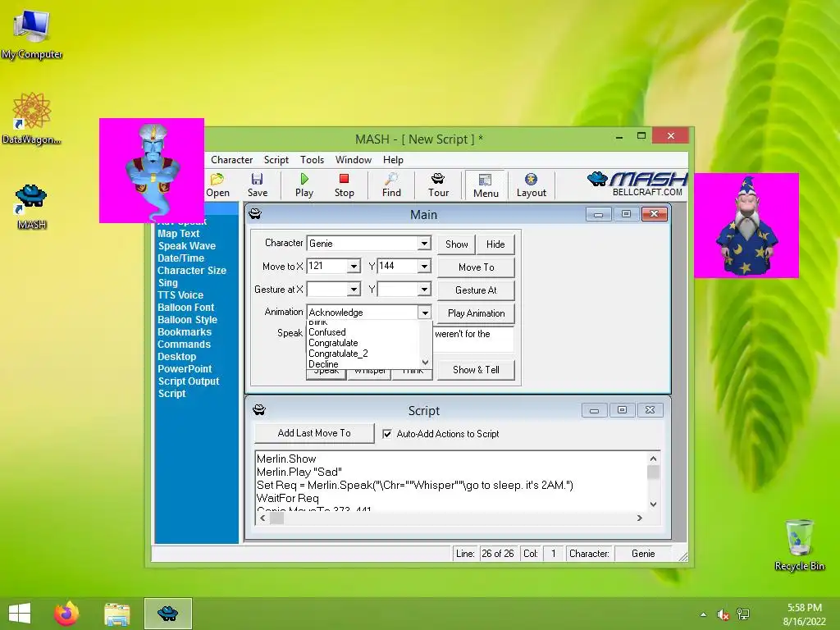The width and height of the screenshot is (840, 630).
Task: Select Character Size in the sidebar
Action: point(192,271)
